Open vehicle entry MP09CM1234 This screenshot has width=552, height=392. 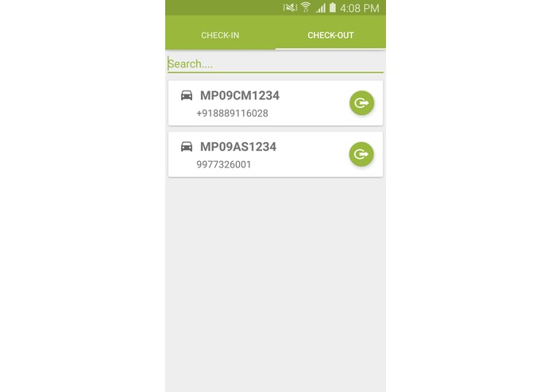[240, 96]
